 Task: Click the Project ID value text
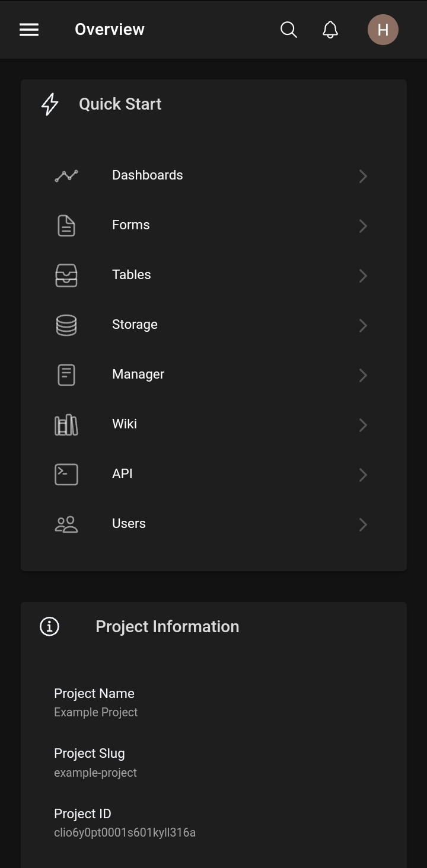coord(125,832)
